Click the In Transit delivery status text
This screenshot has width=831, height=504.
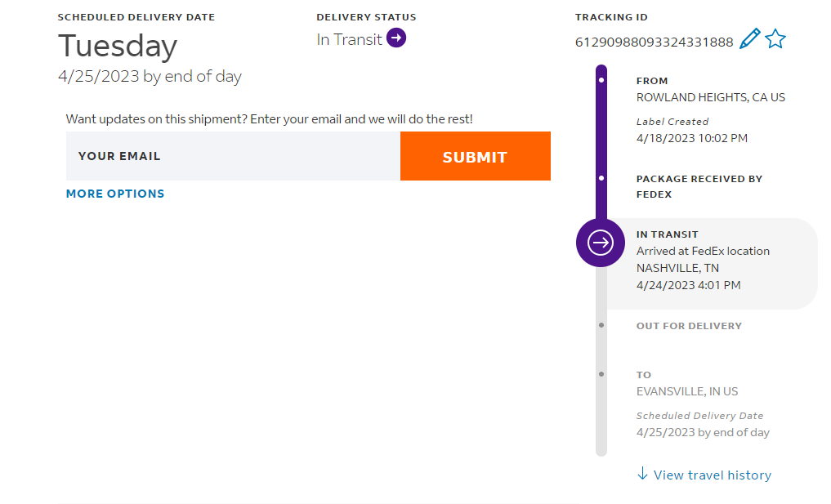click(349, 39)
